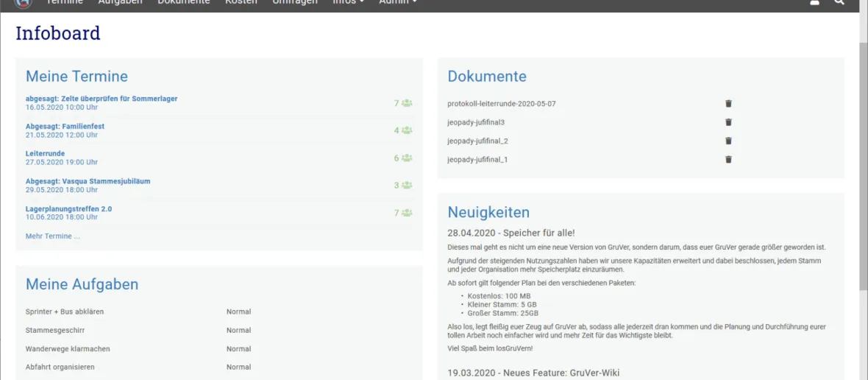Open Lagerplanungstreffen 2.0 appointment
868x380 pixels.
[x=68, y=209]
